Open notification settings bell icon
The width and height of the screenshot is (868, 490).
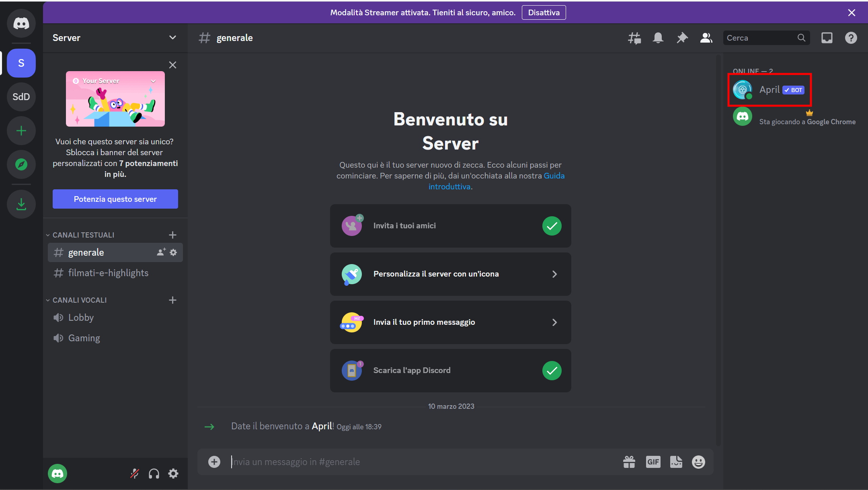tap(658, 38)
